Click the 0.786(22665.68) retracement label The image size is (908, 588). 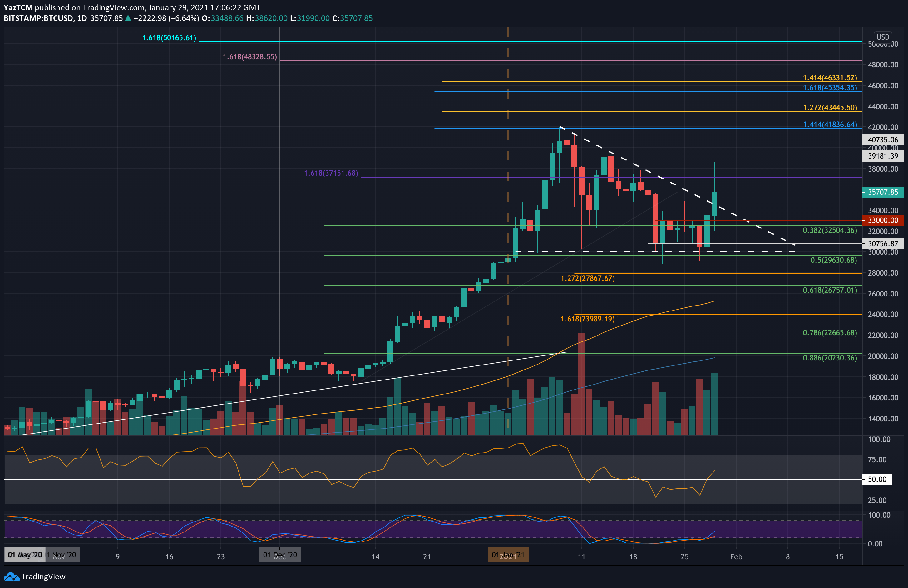(x=830, y=332)
